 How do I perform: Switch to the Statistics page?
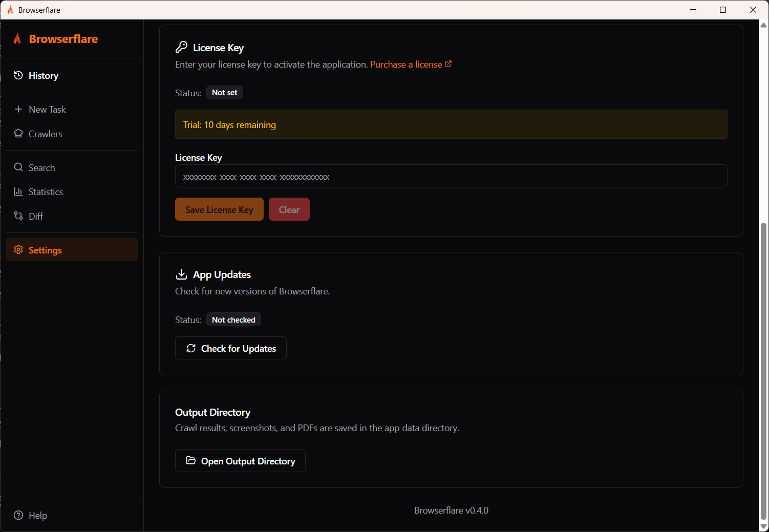72,191
